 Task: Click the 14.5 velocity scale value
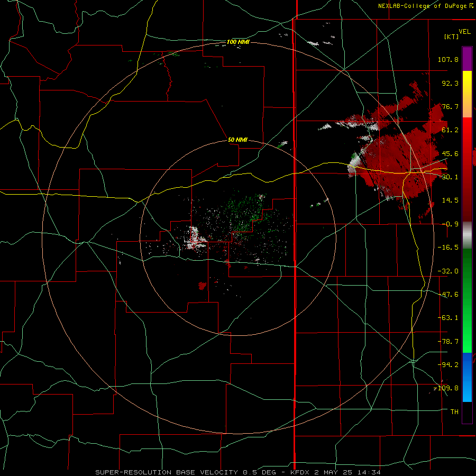[x=450, y=200]
